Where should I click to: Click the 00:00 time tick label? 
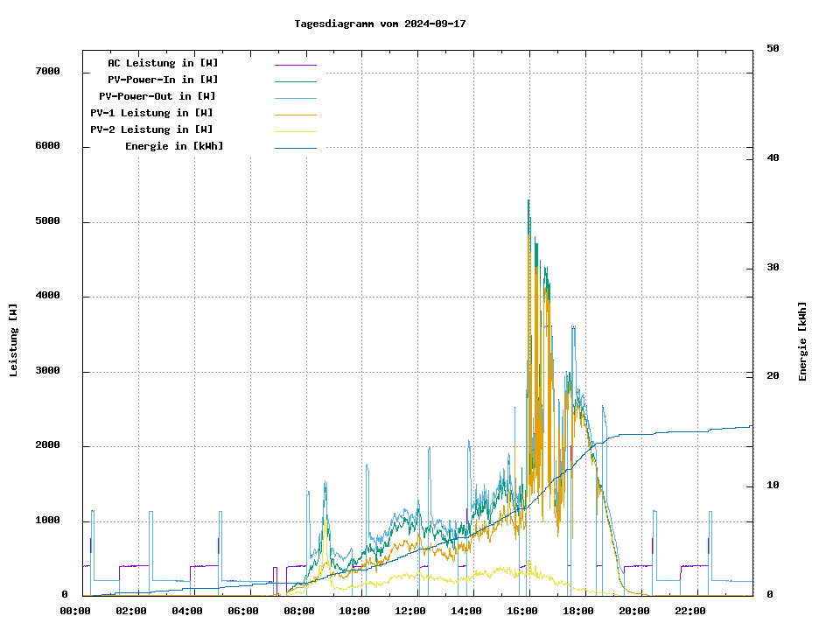tap(75, 611)
